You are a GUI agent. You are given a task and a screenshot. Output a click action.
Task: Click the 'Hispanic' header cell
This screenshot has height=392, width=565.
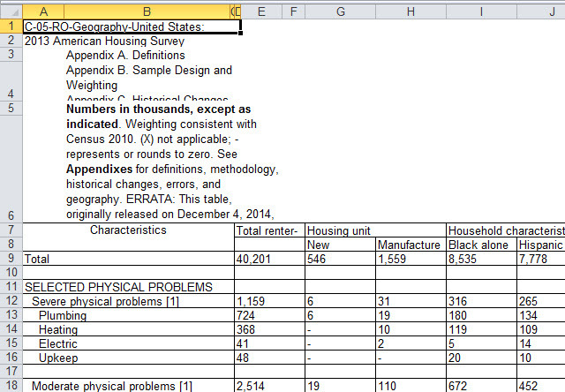point(541,245)
